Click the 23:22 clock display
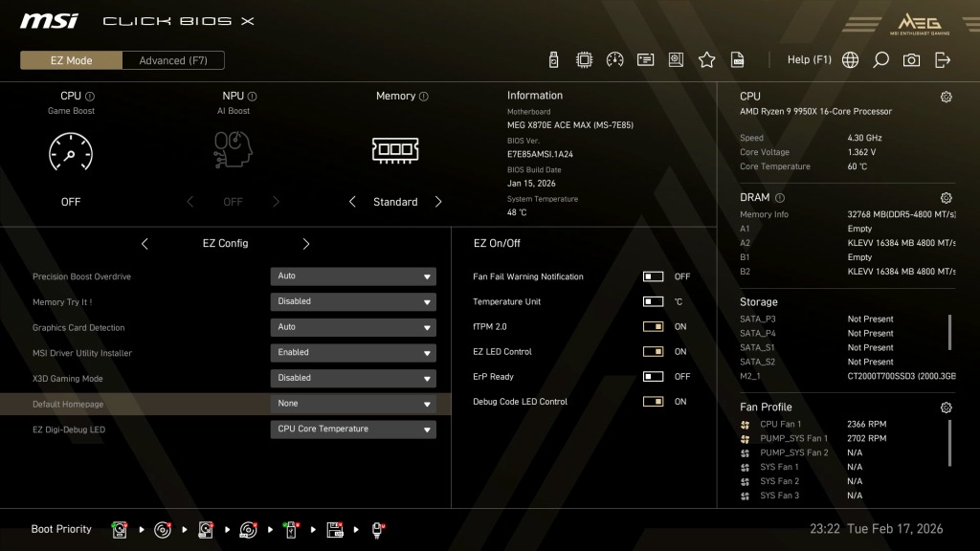980x551 pixels. coord(825,528)
